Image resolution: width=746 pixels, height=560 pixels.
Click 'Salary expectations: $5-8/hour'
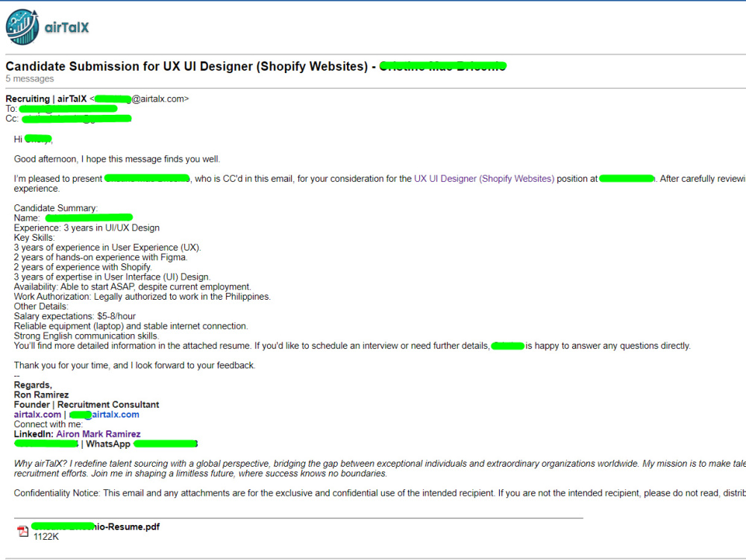tap(75, 316)
